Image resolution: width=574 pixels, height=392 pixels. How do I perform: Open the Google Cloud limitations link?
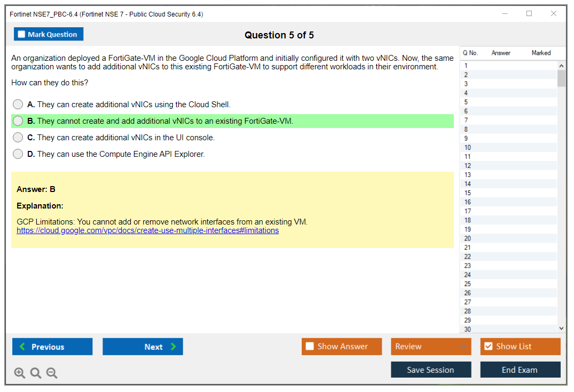(147, 231)
